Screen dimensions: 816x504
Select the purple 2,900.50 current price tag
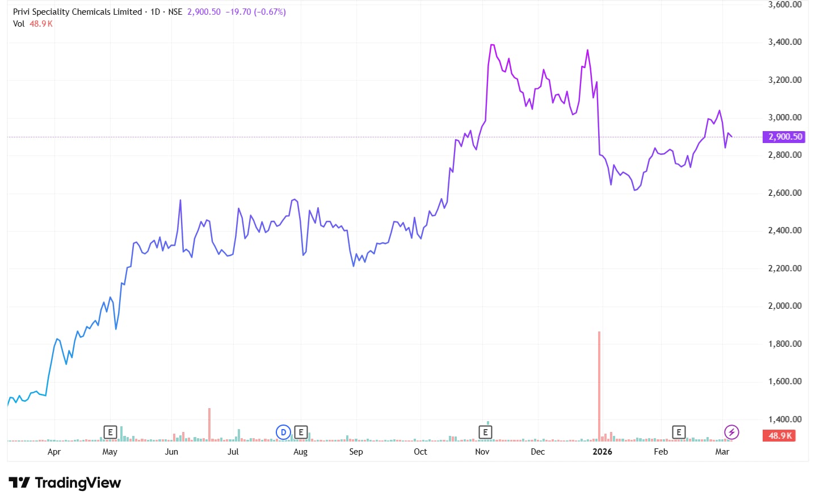[785, 137]
